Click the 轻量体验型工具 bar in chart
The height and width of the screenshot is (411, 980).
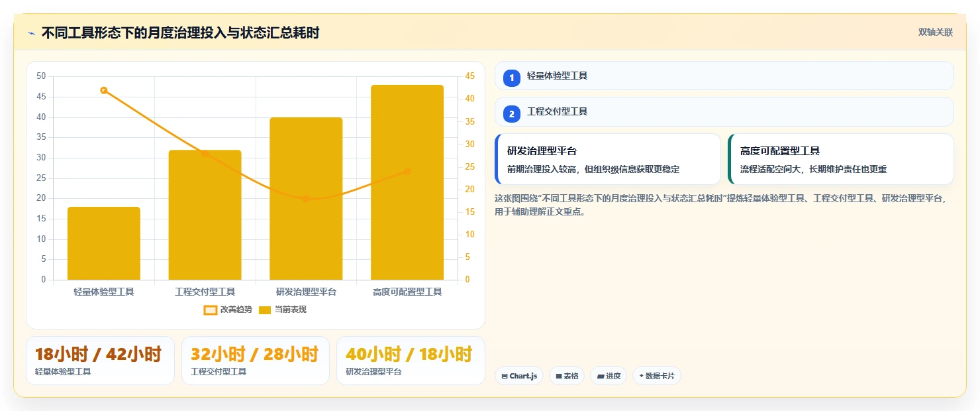pyautogui.click(x=104, y=243)
